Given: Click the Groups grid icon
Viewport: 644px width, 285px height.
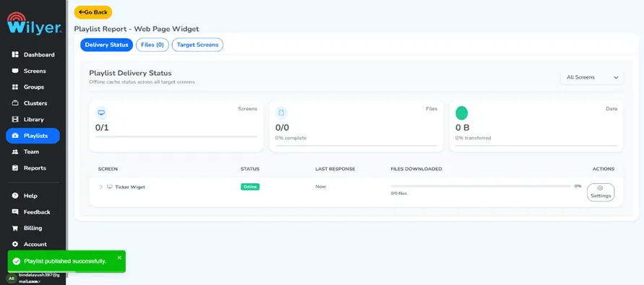Looking at the screenshot, I should pyautogui.click(x=15, y=87).
